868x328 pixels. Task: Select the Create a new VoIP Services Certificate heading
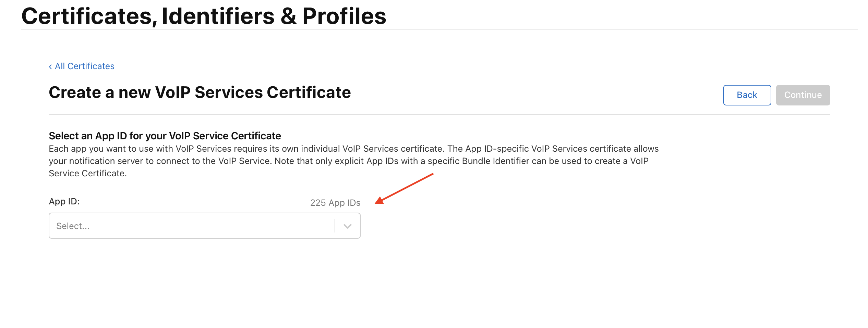click(x=200, y=92)
